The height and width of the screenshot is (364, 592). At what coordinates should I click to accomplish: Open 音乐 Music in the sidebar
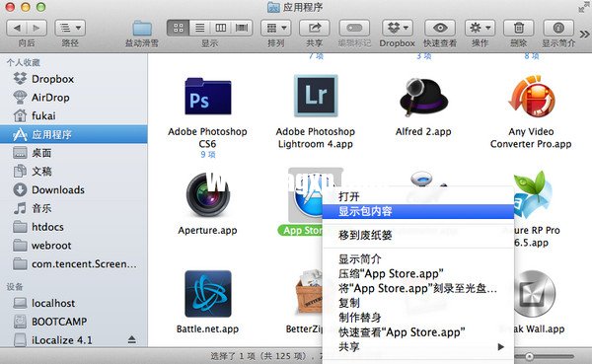click(74, 208)
